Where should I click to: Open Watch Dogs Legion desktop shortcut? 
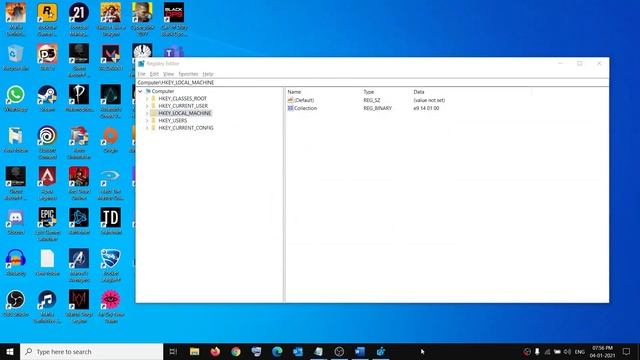point(79,307)
